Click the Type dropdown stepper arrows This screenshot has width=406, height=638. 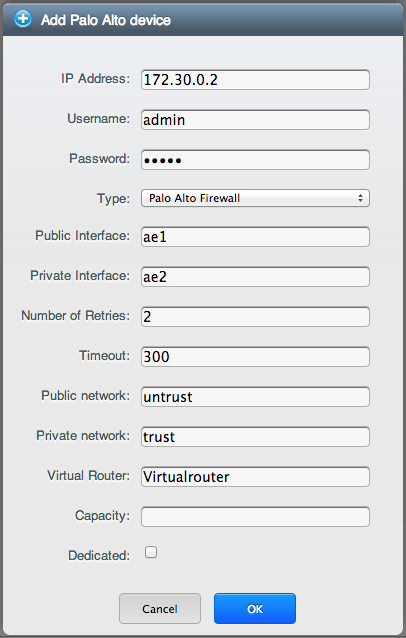click(x=360, y=198)
